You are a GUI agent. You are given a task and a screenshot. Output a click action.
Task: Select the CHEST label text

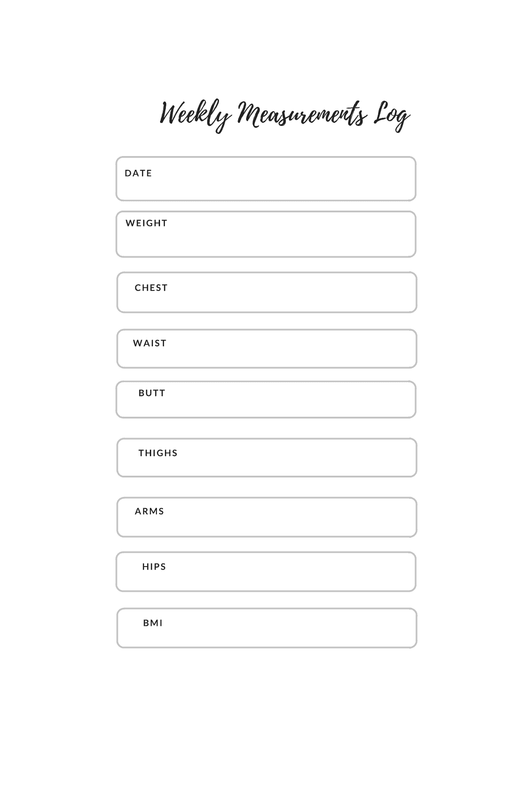point(151,288)
